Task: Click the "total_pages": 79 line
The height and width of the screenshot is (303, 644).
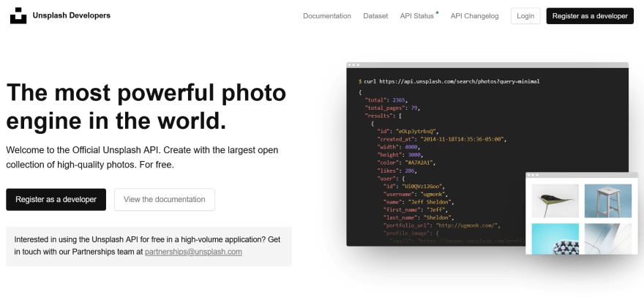Action: pyautogui.click(x=392, y=108)
